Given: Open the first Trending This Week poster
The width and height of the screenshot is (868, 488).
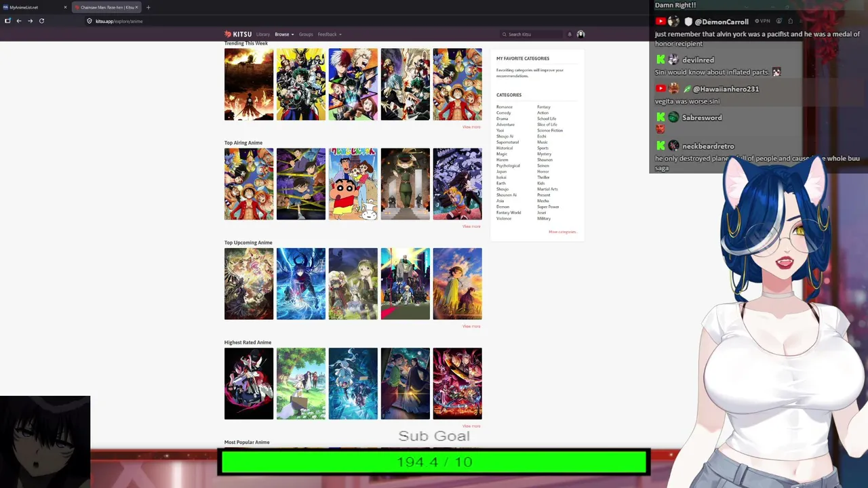Looking at the screenshot, I should click(249, 85).
